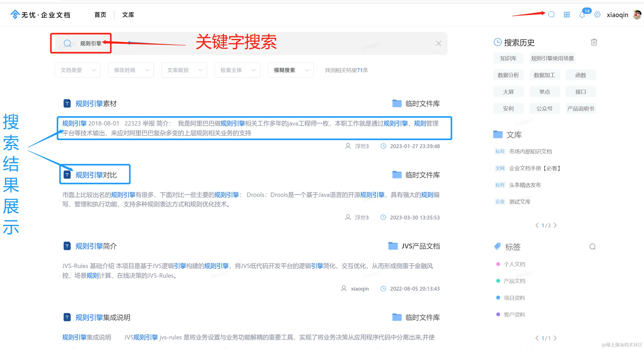The width and height of the screenshot is (644, 349).
Task: Expand the 文档类型 dropdown
Action: [77, 70]
